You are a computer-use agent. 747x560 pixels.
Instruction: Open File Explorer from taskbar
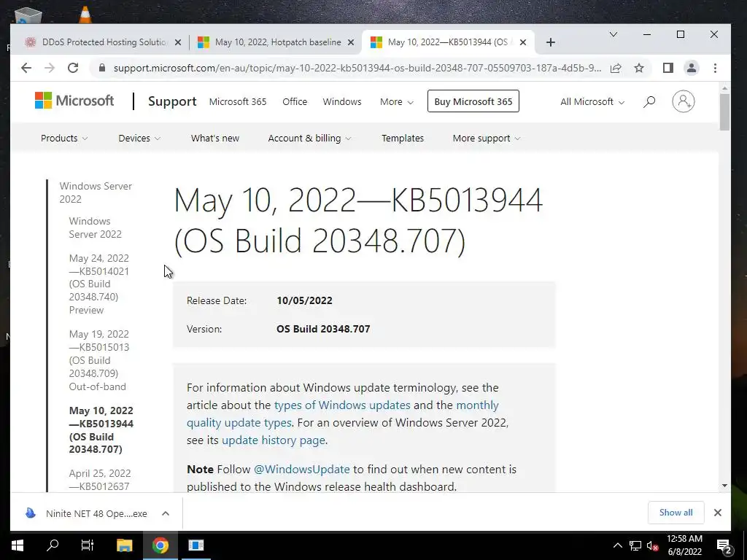coord(124,545)
